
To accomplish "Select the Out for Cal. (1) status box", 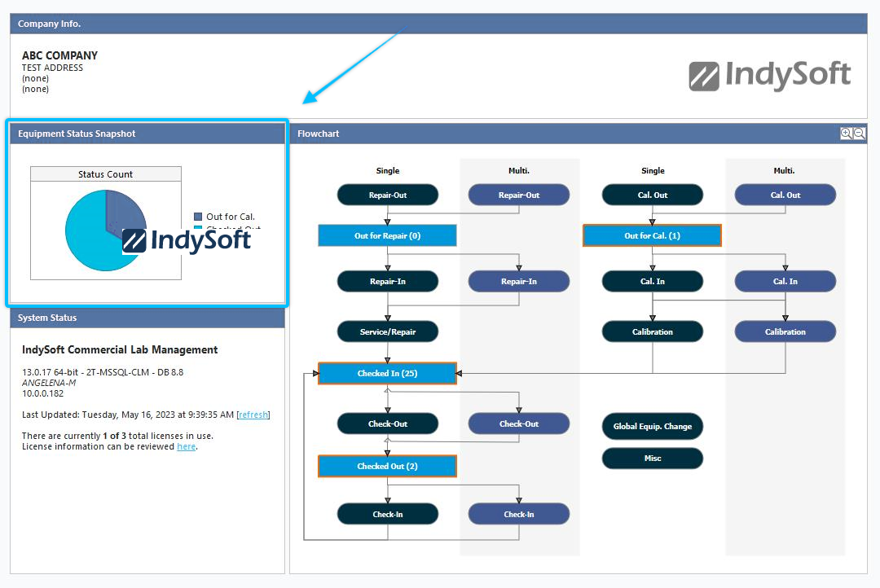I will [x=652, y=235].
